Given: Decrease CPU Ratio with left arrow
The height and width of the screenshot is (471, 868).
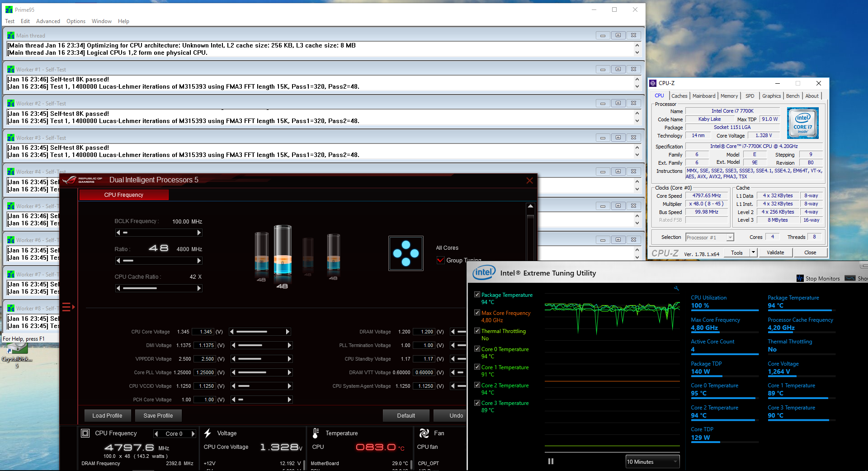Looking at the screenshot, I should click(x=118, y=261).
